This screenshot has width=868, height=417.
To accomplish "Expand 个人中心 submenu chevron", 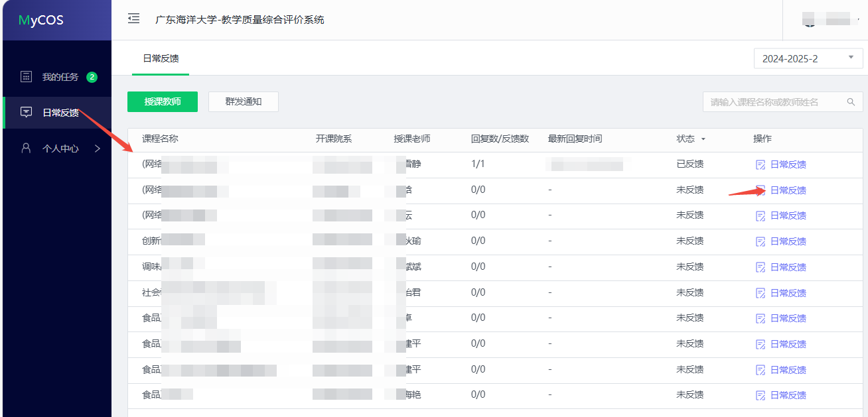I will click(x=98, y=148).
